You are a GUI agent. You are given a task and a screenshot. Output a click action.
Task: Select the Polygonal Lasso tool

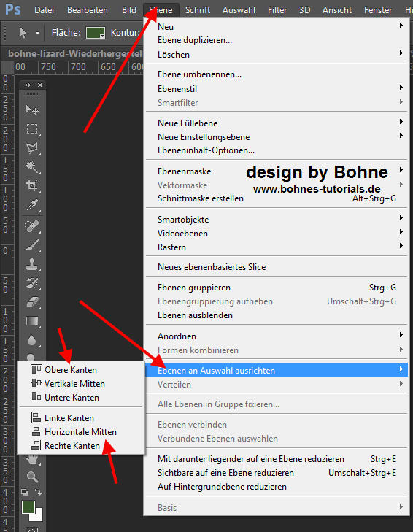32,148
